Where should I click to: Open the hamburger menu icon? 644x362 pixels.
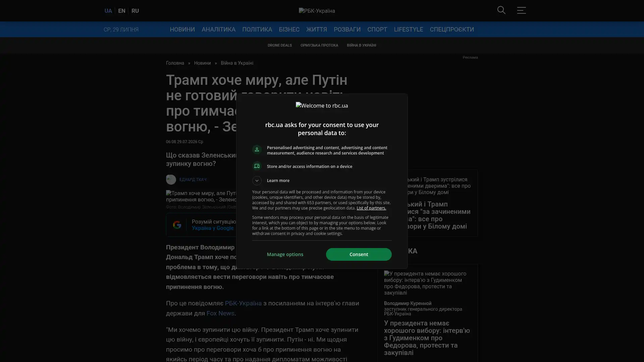click(521, 10)
